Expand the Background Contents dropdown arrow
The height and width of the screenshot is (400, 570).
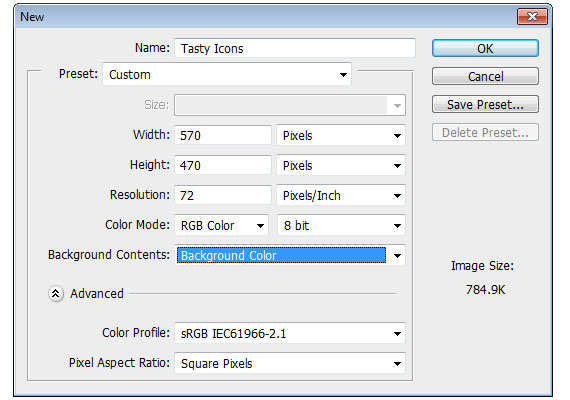coord(397,256)
